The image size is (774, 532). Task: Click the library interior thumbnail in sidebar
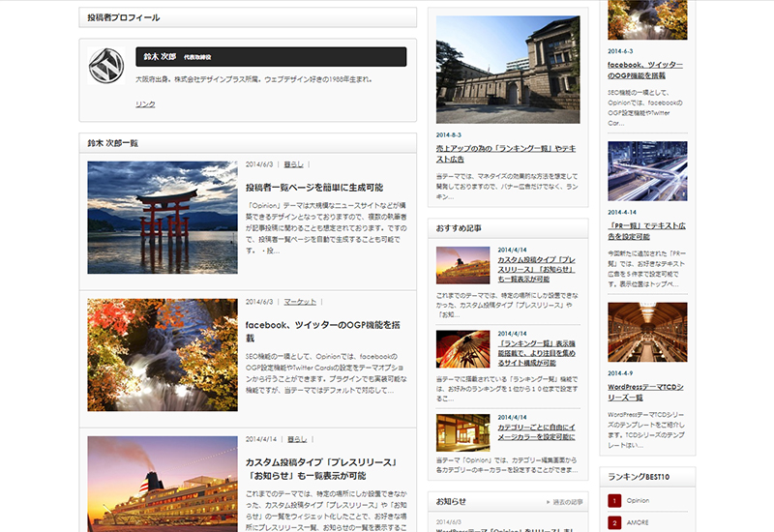pyautogui.click(x=647, y=332)
